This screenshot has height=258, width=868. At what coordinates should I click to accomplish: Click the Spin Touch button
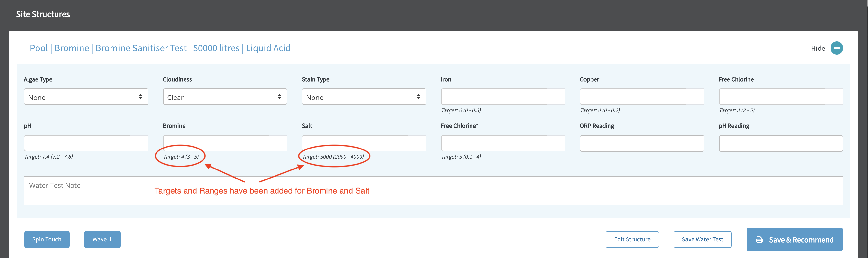(47, 239)
